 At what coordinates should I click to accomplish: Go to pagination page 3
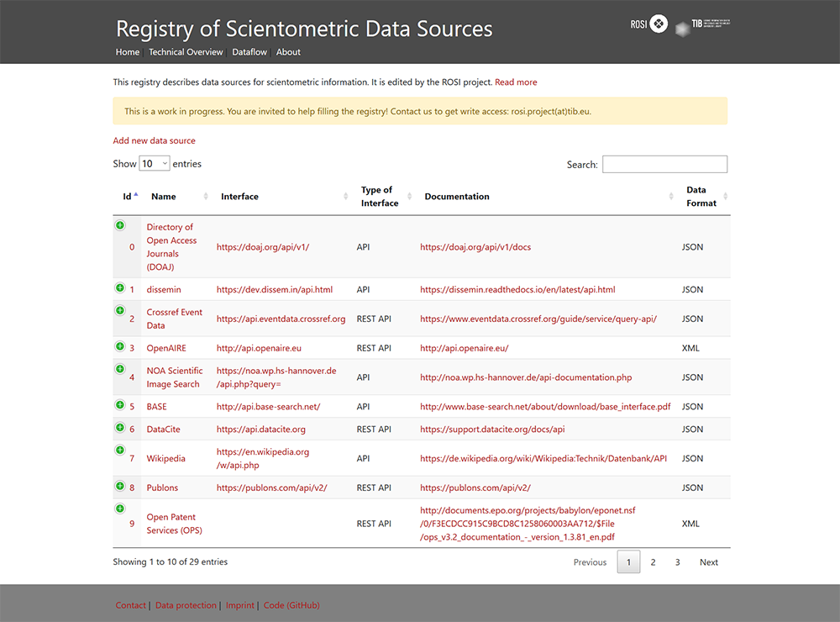[x=678, y=562]
